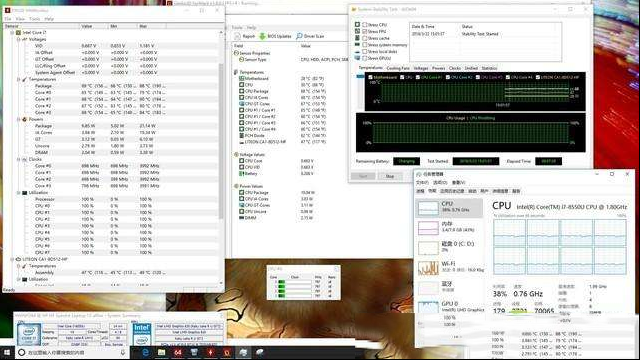Enable the Stress CPU checkbox
Screen dimensions: 640x360
point(365,25)
